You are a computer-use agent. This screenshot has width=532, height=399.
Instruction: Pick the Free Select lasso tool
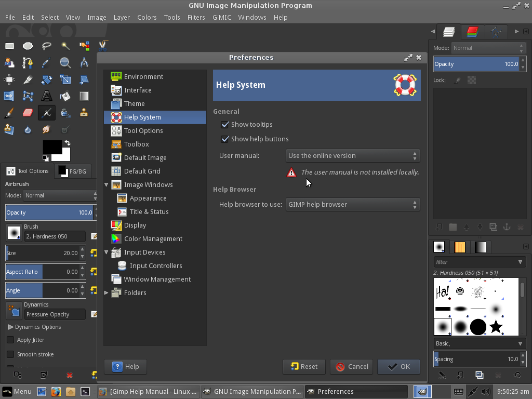coord(46,46)
